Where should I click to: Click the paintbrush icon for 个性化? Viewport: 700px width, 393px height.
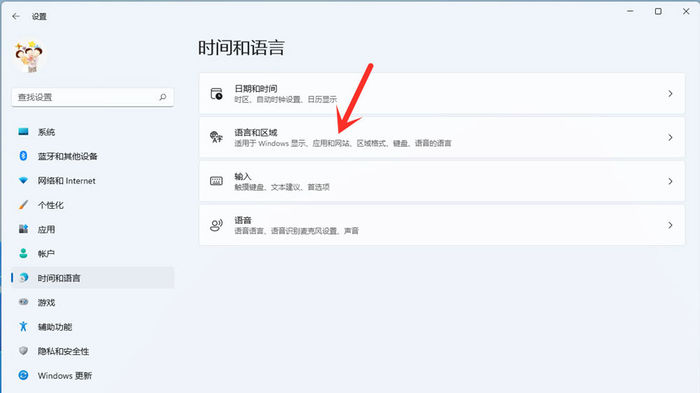tap(23, 205)
